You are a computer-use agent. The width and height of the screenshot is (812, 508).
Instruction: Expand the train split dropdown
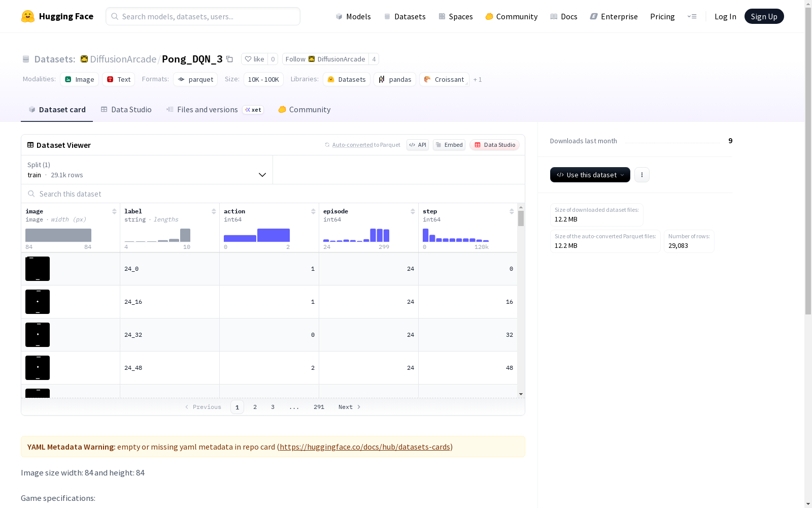click(147, 170)
